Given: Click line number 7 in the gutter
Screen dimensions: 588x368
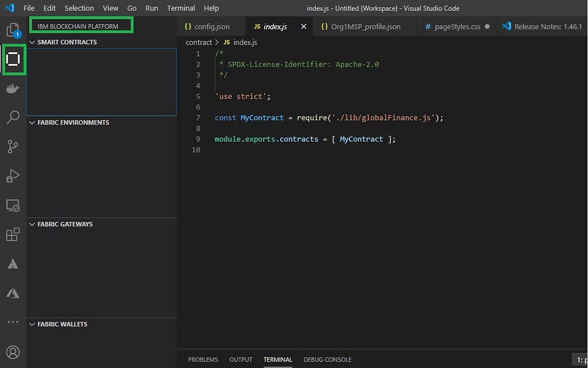Looking at the screenshot, I should 198,118.
